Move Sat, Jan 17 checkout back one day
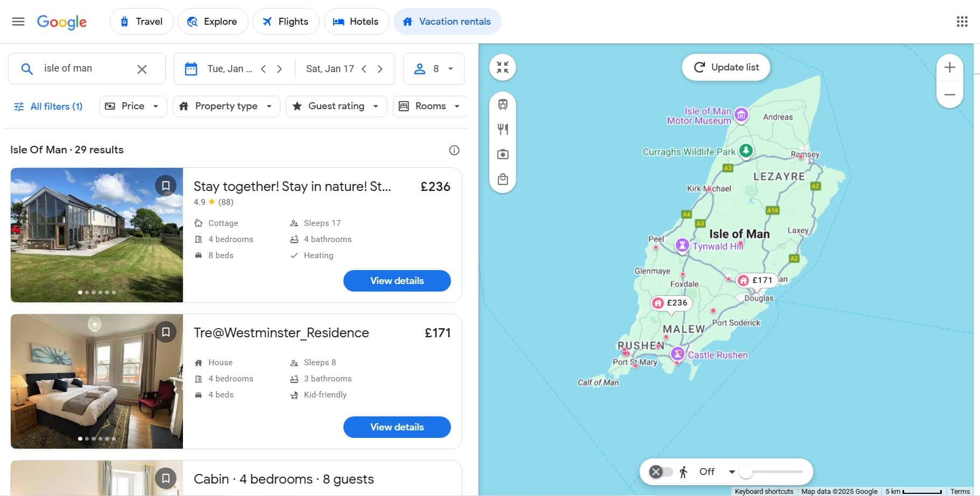This screenshot has height=496, width=980. pos(364,69)
